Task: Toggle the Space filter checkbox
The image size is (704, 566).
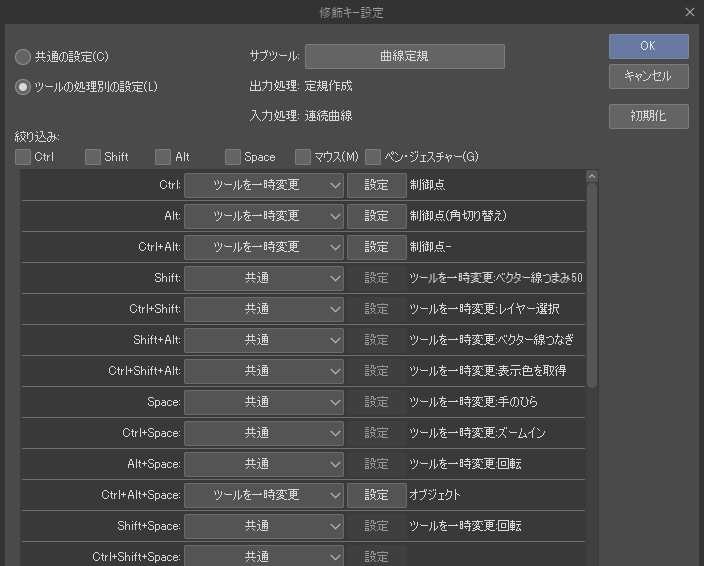Action: click(x=233, y=157)
